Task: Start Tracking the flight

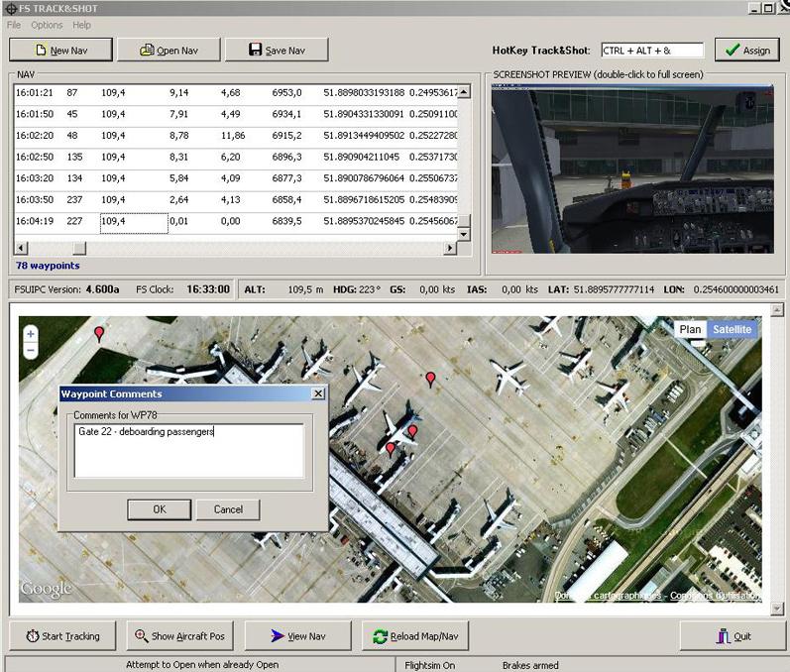Action: pos(64,635)
